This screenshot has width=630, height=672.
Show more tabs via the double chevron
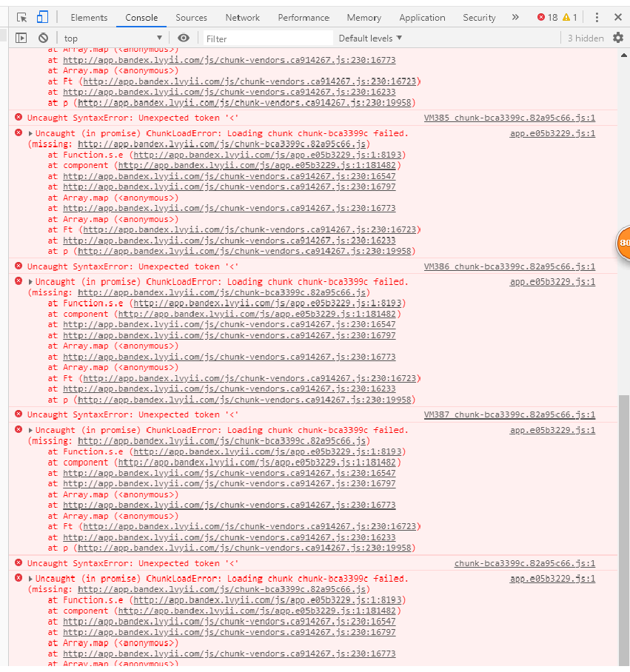515,17
